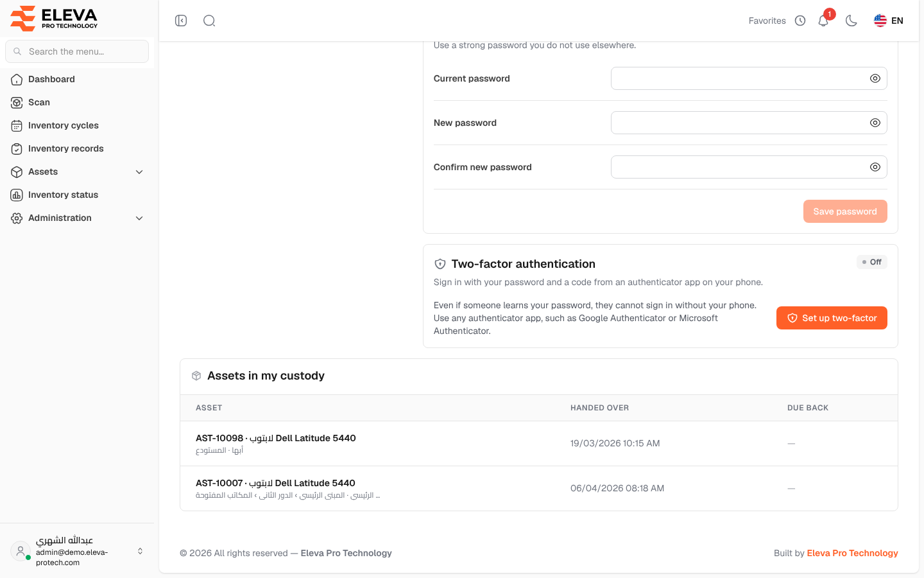This screenshot has width=924, height=578.
Task: Click the two-factor Off status badge
Action: (x=872, y=262)
